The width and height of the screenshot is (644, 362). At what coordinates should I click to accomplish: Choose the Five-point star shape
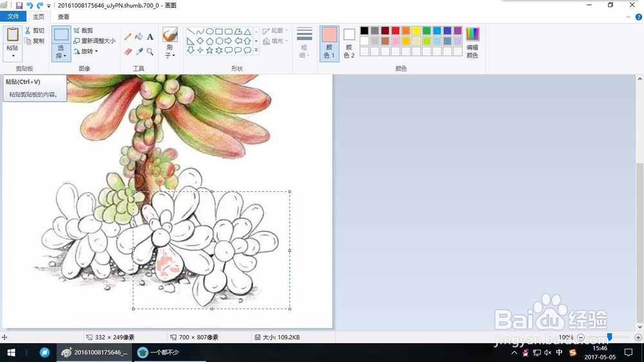click(209, 50)
